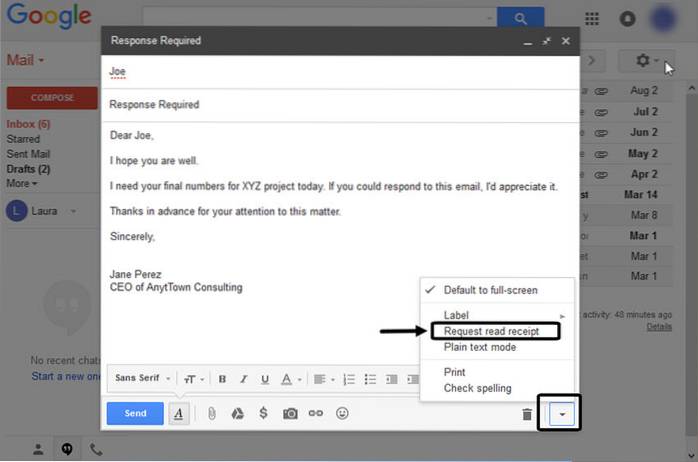
Task: Open the Google apps grid
Action: click(592, 19)
